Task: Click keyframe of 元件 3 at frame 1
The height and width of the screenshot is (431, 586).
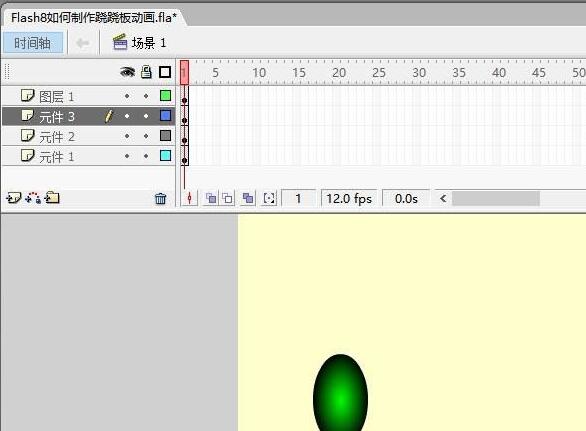Action: [x=184, y=116]
